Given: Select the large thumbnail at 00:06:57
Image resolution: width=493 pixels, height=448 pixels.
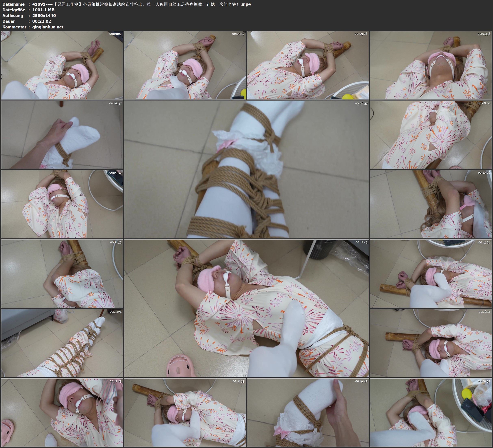Looking at the screenshot, I should (x=246, y=169).
